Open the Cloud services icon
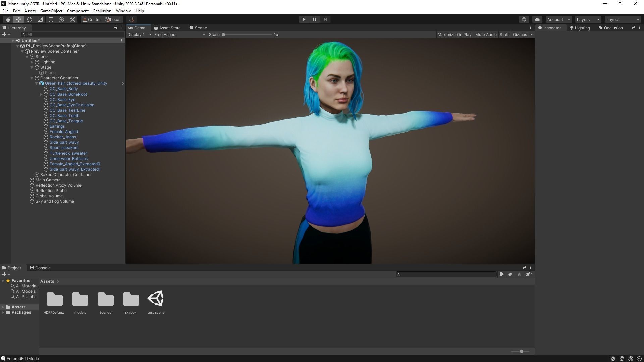The image size is (644, 362). point(537,19)
